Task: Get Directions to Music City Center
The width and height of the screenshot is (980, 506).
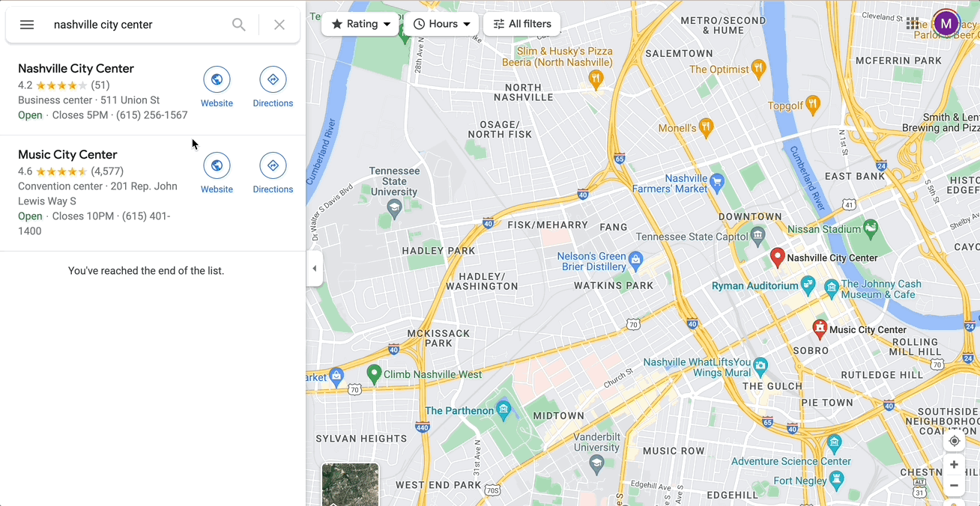Action: coord(273,174)
